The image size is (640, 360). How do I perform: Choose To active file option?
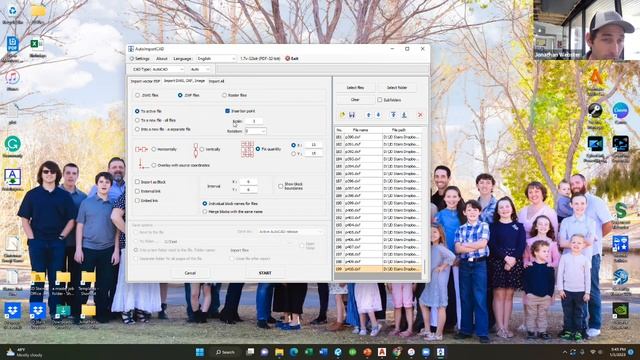[138, 111]
